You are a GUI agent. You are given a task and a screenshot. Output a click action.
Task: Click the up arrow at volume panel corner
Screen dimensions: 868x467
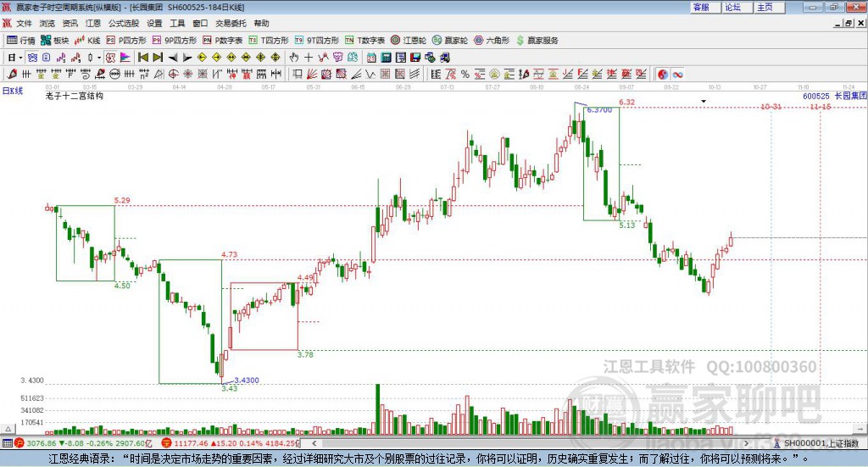pyautogui.click(x=8, y=429)
